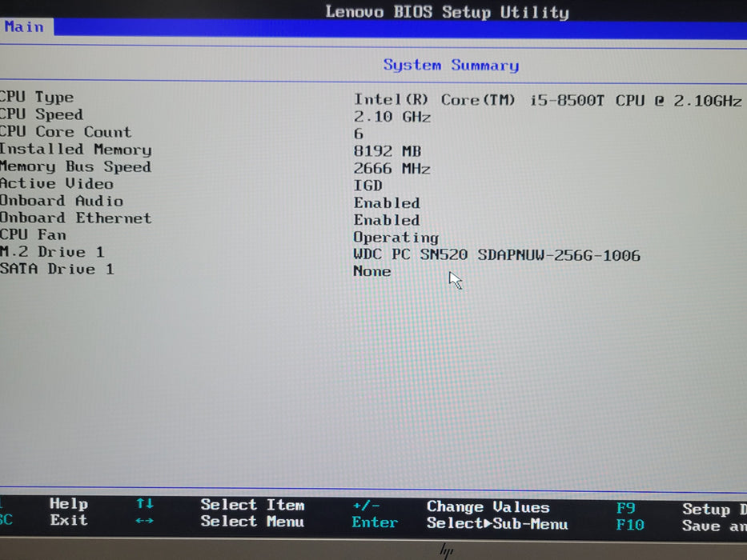Click the Select Menu hint
747x560 pixels.
252,522
